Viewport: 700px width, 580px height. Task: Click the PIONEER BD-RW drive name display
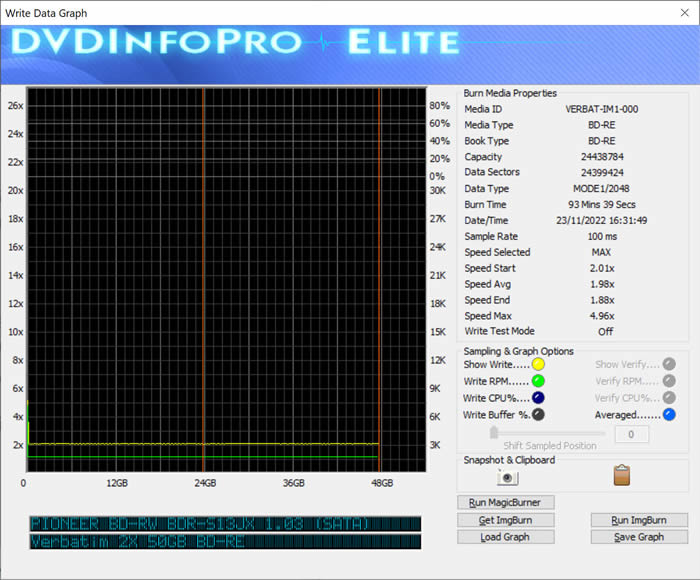(225, 524)
